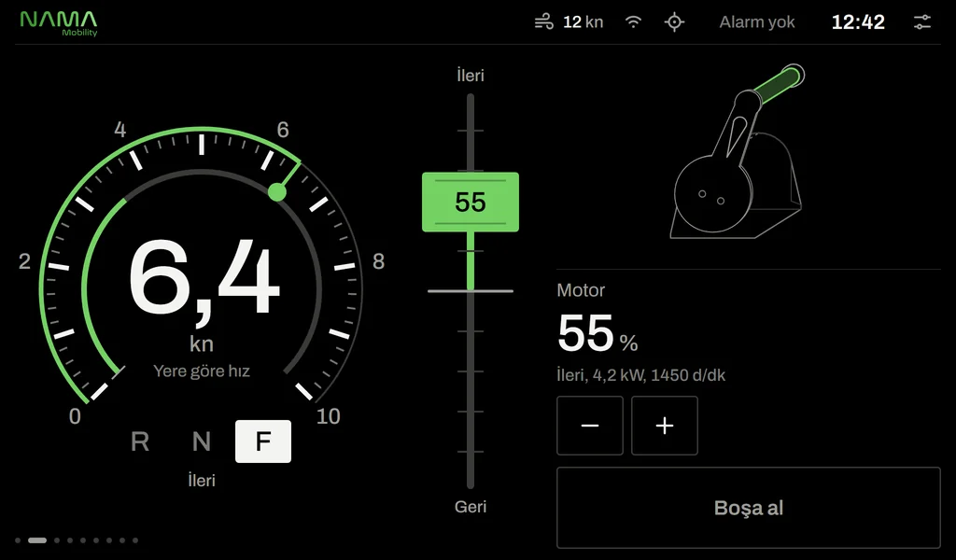Click the NAMA Mobility logo
Screen dimensions: 956x560
click(x=59, y=23)
